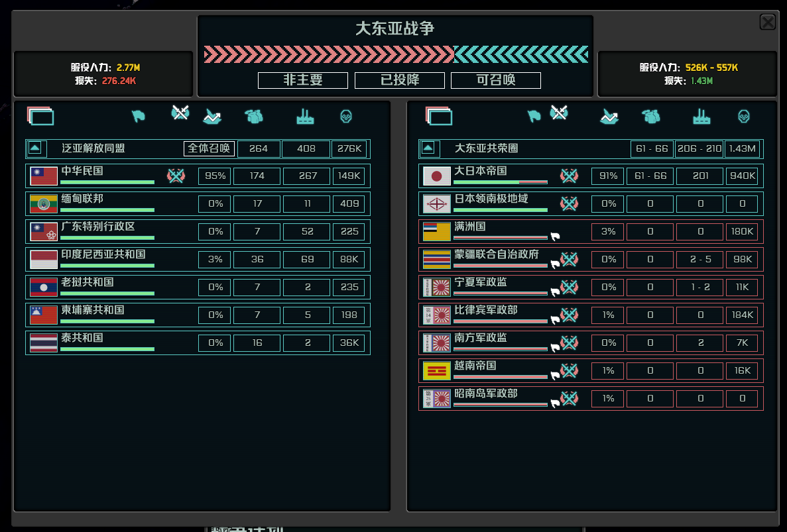Click the 88K casualties cell for 印度尼西亚共和国
The width and height of the screenshot is (787, 532).
(x=349, y=259)
